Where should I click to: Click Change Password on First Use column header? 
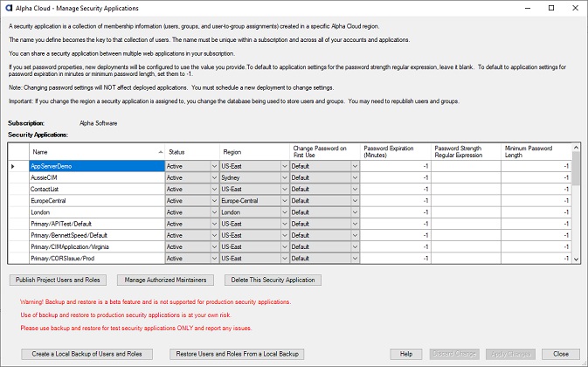325,152
